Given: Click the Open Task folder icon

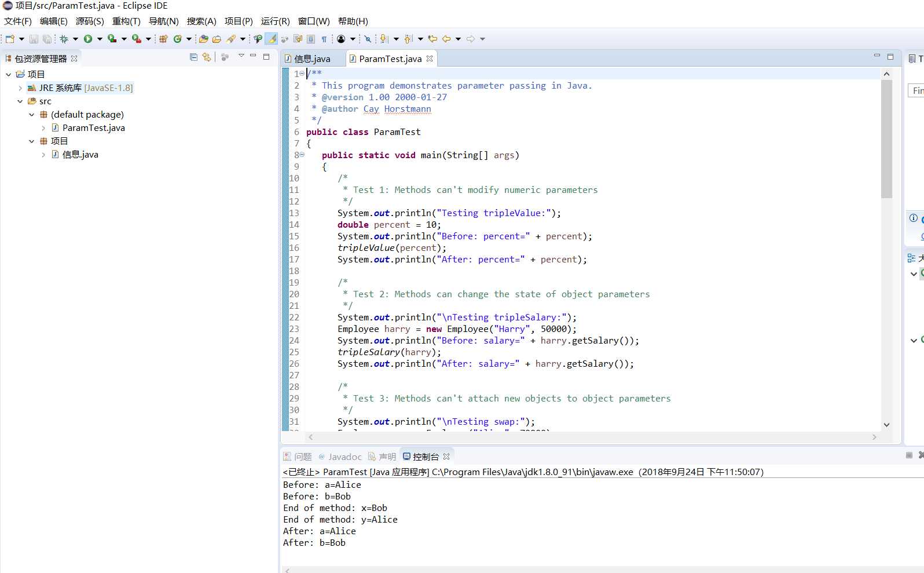Looking at the screenshot, I should (x=217, y=39).
